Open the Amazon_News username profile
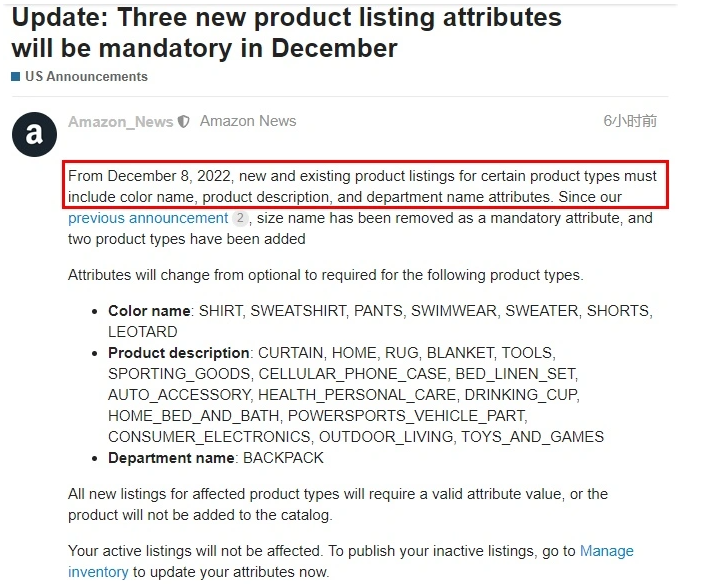Screen dimensions: 701x587 (120, 122)
